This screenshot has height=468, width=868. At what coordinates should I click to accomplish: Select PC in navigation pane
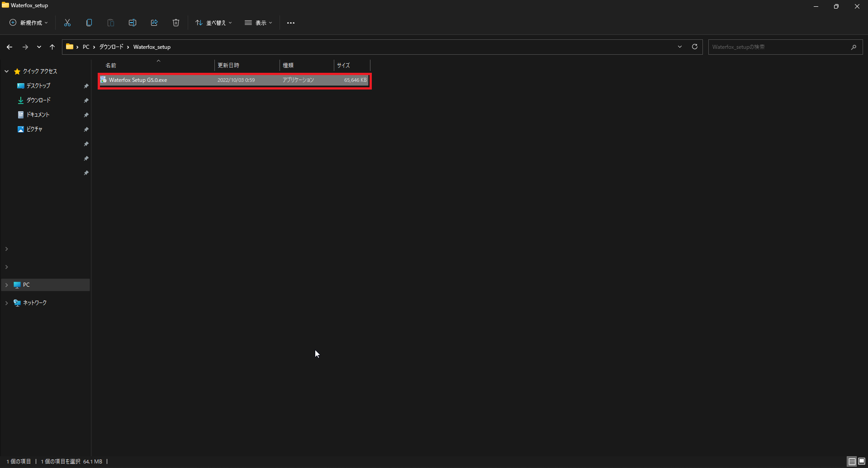26,285
